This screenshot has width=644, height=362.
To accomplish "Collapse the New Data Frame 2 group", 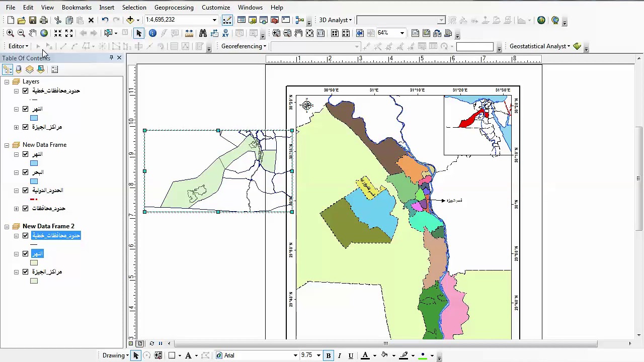I will (x=7, y=226).
